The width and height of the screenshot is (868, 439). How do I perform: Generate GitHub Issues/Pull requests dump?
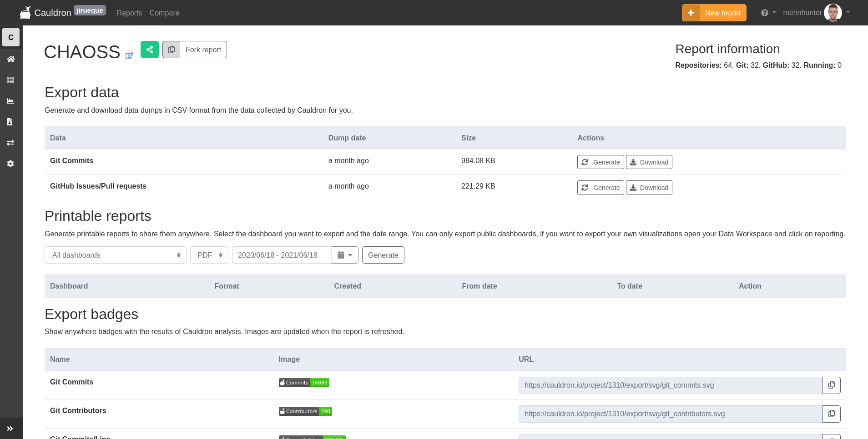coord(601,188)
